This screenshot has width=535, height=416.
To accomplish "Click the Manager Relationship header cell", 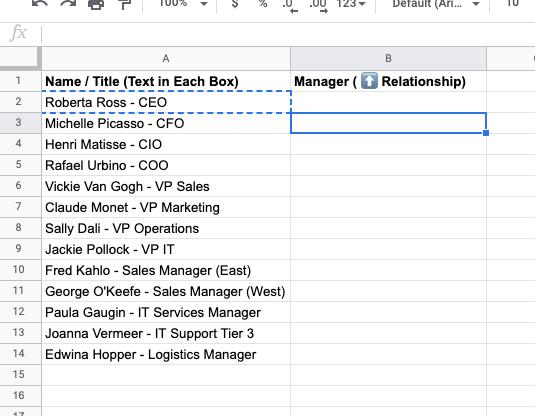I will pos(388,81).
